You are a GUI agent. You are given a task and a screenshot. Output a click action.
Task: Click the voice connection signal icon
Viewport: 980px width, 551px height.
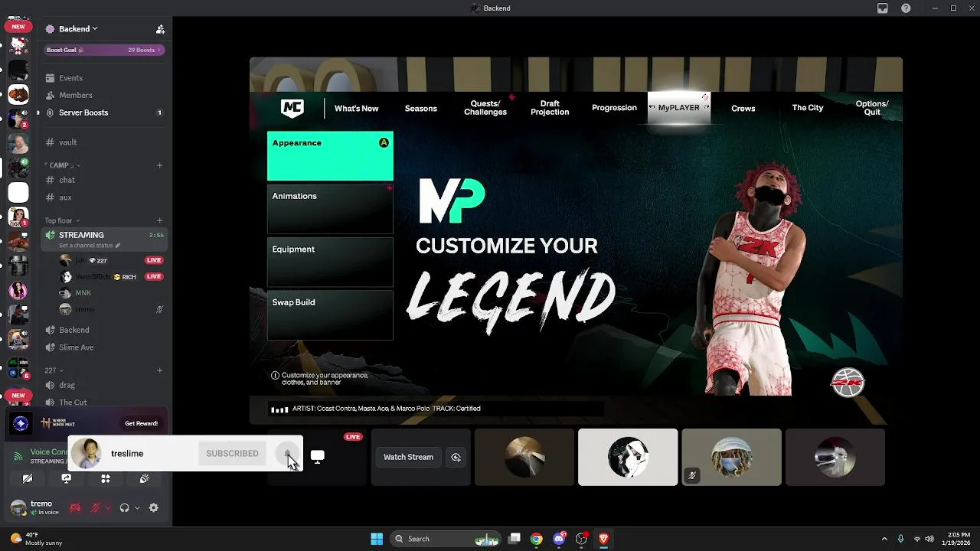point(18,456)
